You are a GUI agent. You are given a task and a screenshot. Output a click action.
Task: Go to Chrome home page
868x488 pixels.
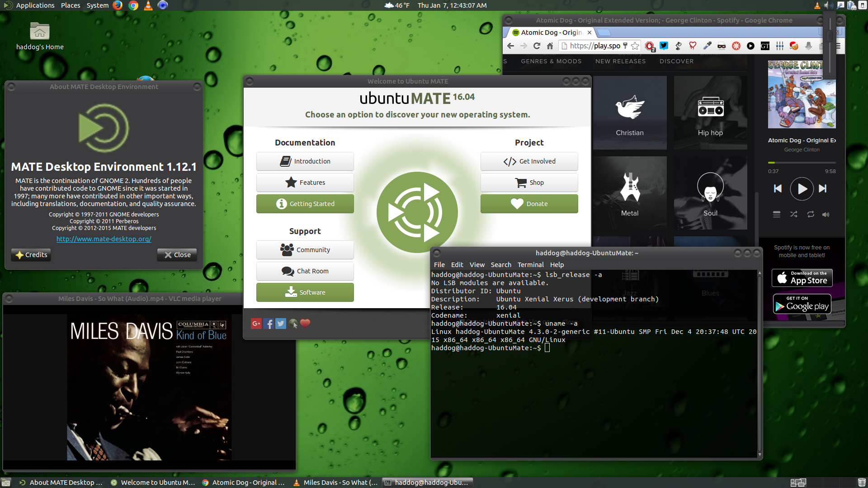(550, 46)
